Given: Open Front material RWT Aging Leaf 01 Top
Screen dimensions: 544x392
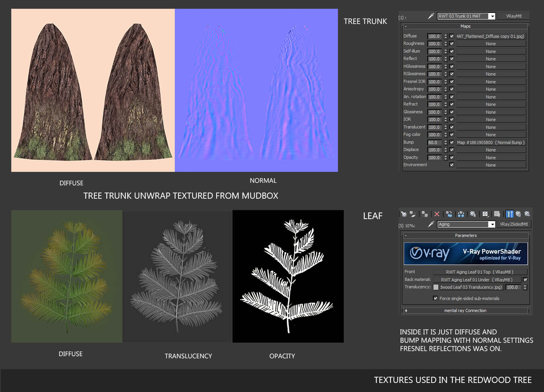Looking at the screenshot, I should 479,272.
